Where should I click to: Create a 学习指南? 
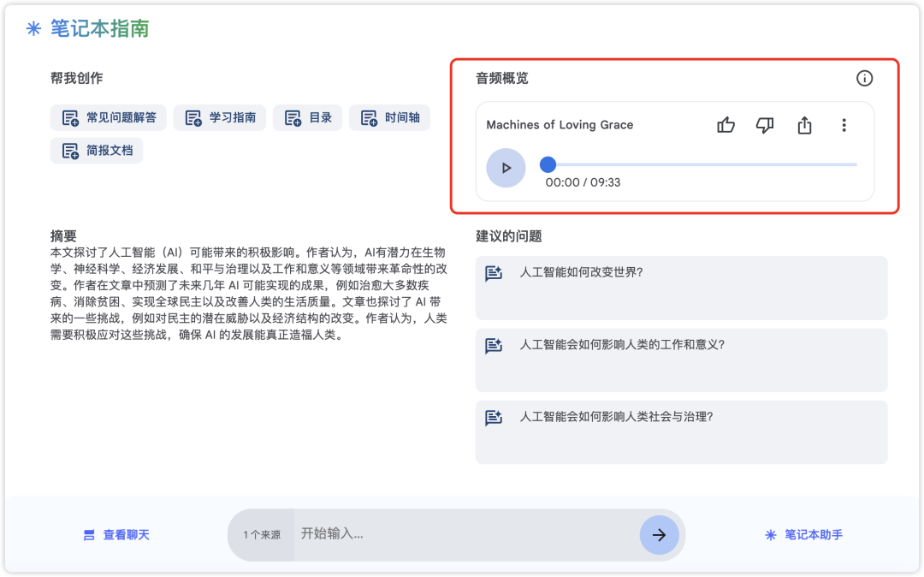point(222,118)
